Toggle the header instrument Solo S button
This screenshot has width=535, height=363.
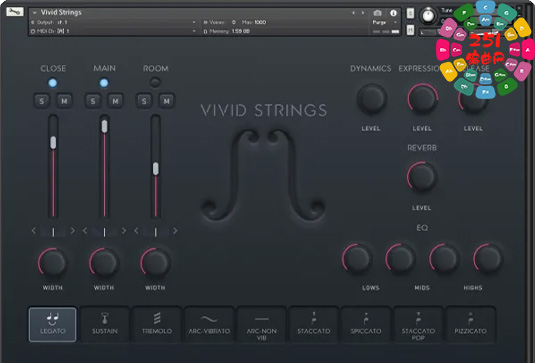pos(410,13)
